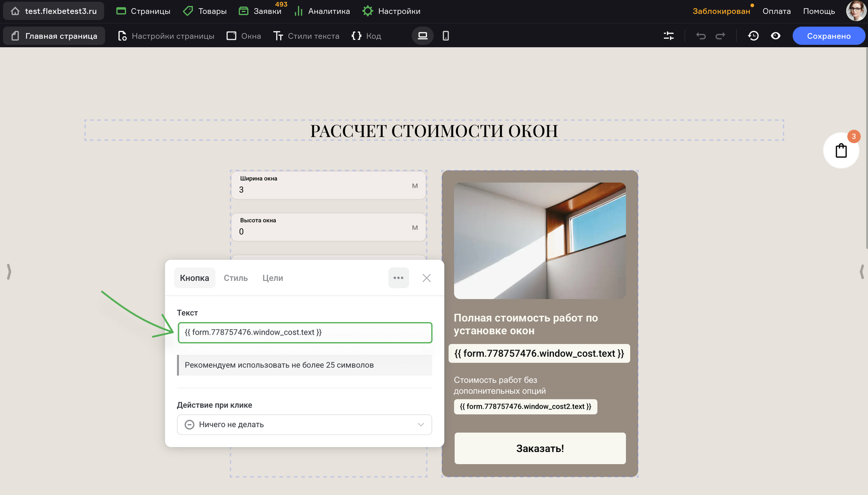Click the blue Saved button
The height and width of the screenshot is (495, 868).
pyautogui.click(x=828, y=36)
